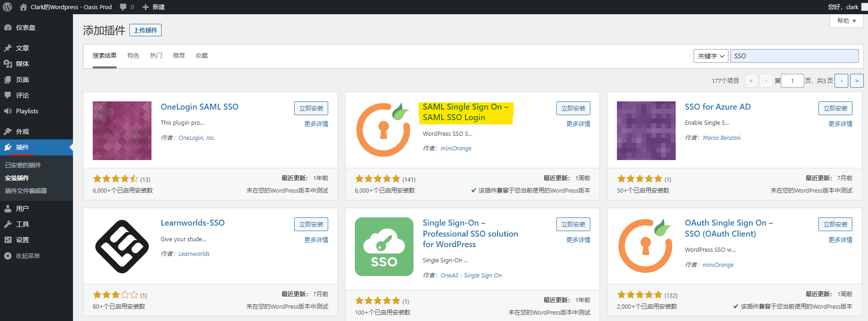Open 更多详情 for SSO for Azure AD
The width and height of the screenshot is (868, 321).
tap(840, 124)
